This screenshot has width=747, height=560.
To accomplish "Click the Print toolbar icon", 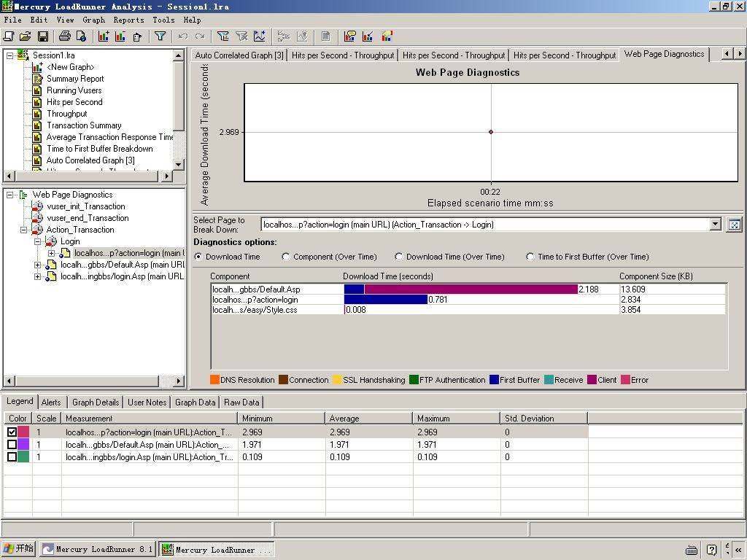I will coord(65,36).
